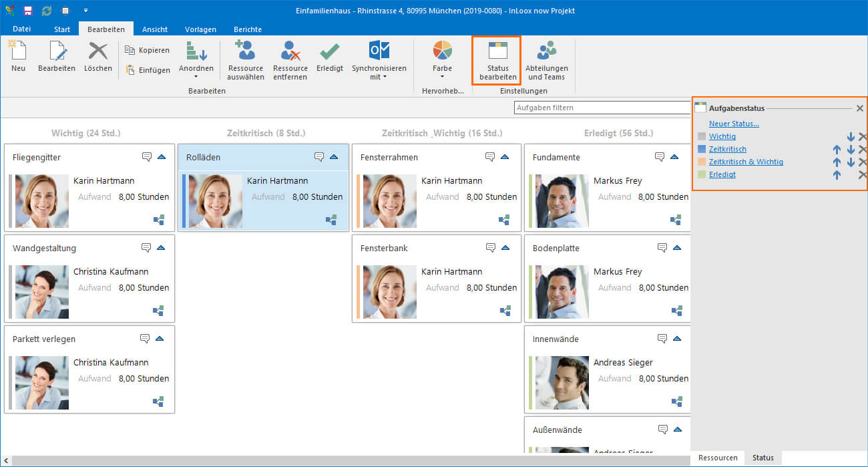
Task: Mark task as Erledigt
Action: [330, 57]
